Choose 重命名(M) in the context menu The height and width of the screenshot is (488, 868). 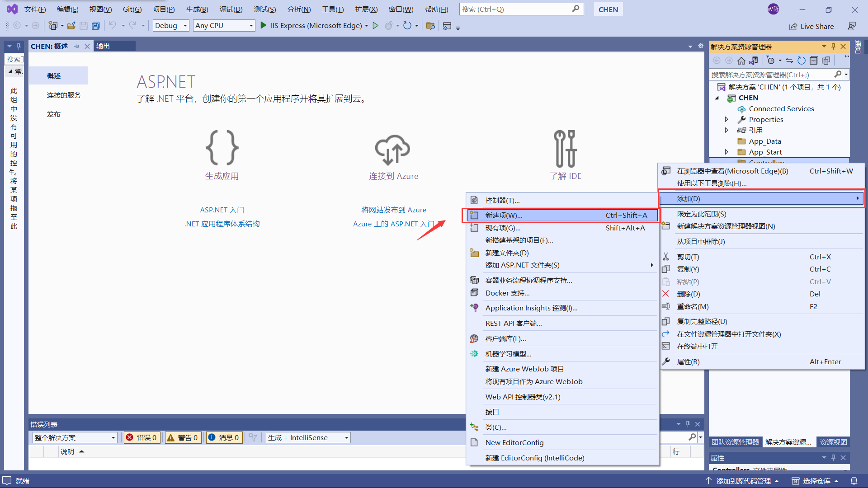tap(762, 307)
